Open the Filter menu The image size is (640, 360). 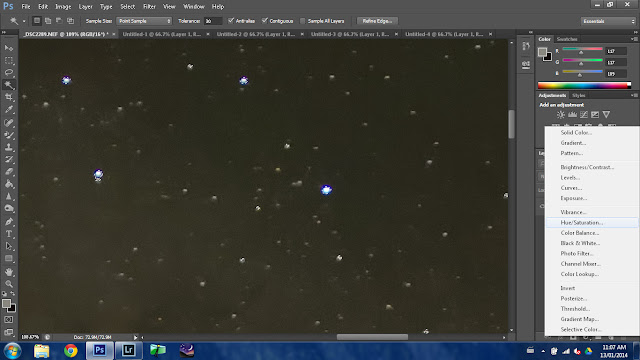[x=149, y=7]
